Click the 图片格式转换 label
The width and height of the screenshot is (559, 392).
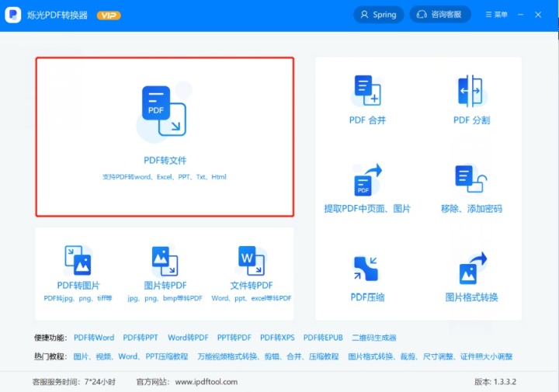point(471,297)
